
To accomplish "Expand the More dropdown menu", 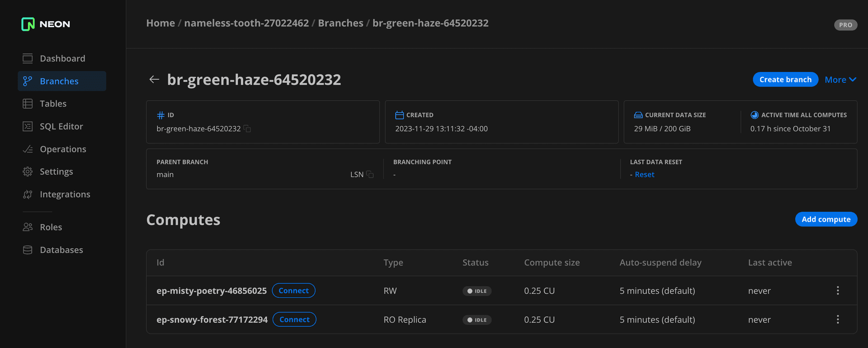I will pos(840,80).
